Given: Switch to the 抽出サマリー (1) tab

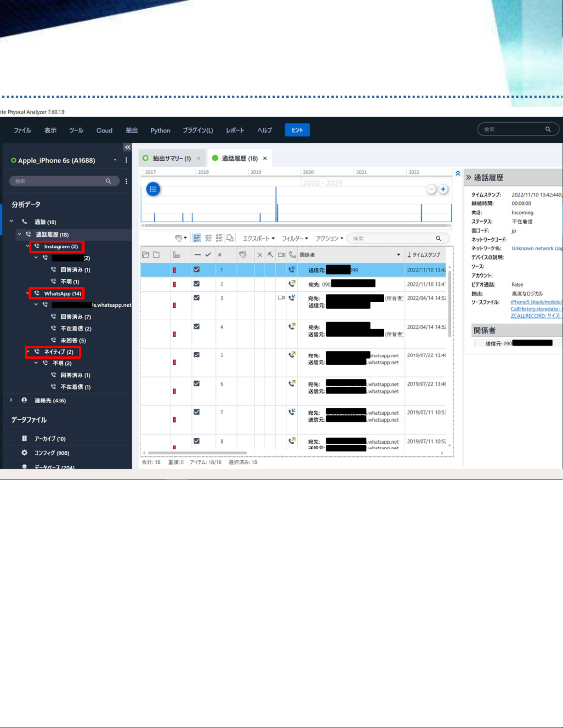Looking at the screenshot, I should point(171,158).
